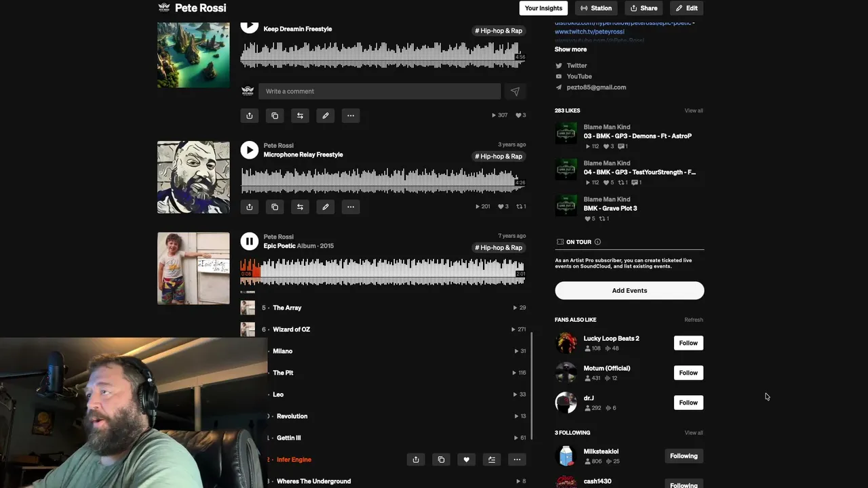Refresh the Fans Also Like list
Viewport: 868px width, 488px height.
694,320
